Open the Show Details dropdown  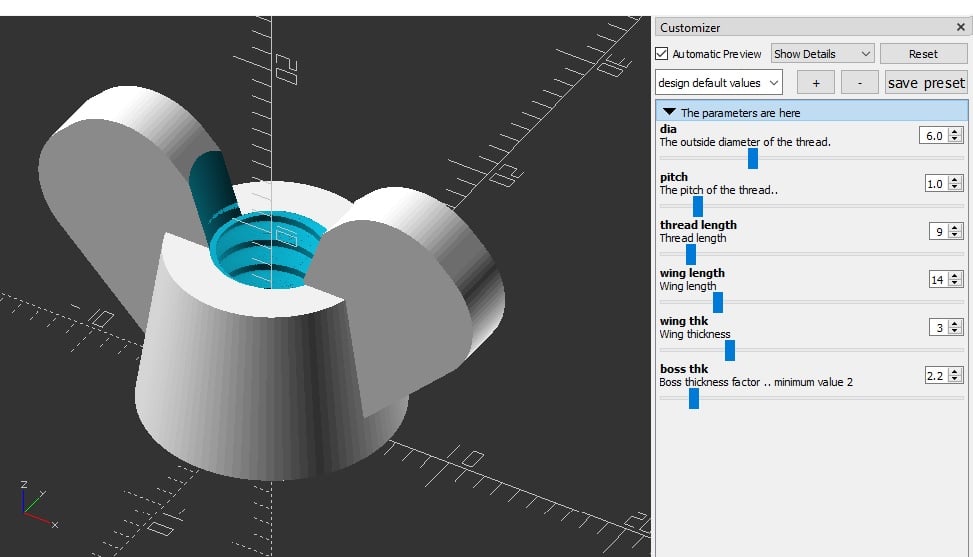[822, 54]
